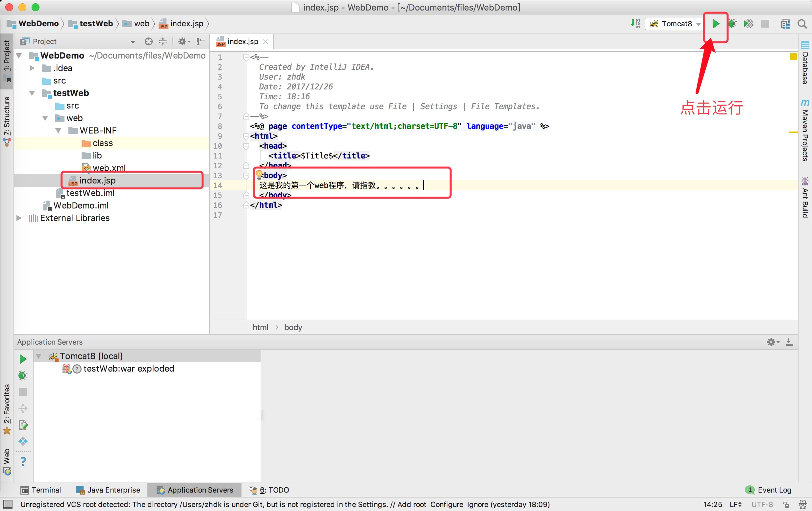Click html in editor breadcrumb
Screen dimensions: 812x511
[x=260, y=327]
